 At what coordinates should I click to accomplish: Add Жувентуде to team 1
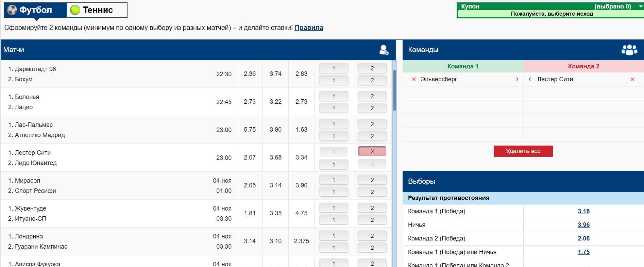[334, 208]
